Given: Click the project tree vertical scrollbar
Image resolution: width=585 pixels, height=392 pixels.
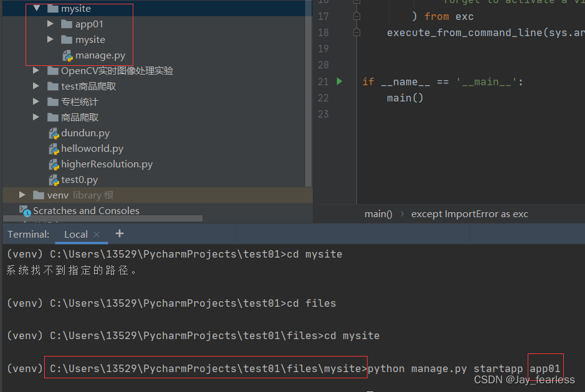Looking at the screenshot, I should click(308, 93).
